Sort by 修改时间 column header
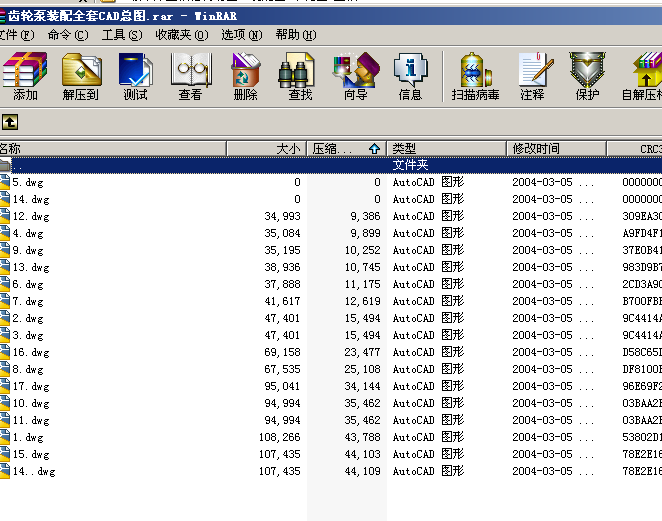The image size is (662, 521). (556, 149)
